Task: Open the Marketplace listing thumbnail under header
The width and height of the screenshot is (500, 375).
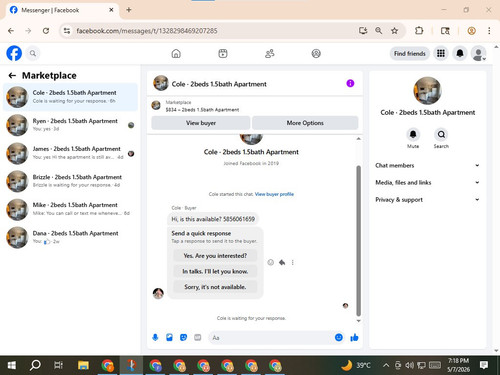Action: 156,105
